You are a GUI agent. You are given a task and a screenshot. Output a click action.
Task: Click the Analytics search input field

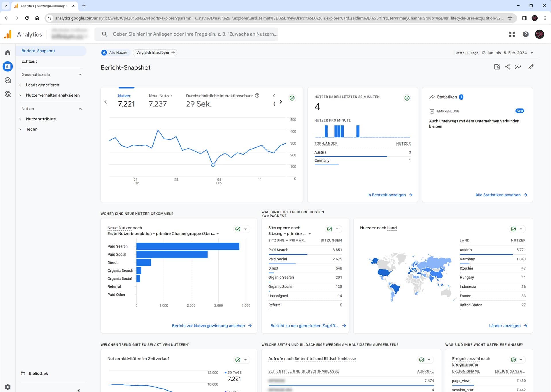click(x=186, y=34)
